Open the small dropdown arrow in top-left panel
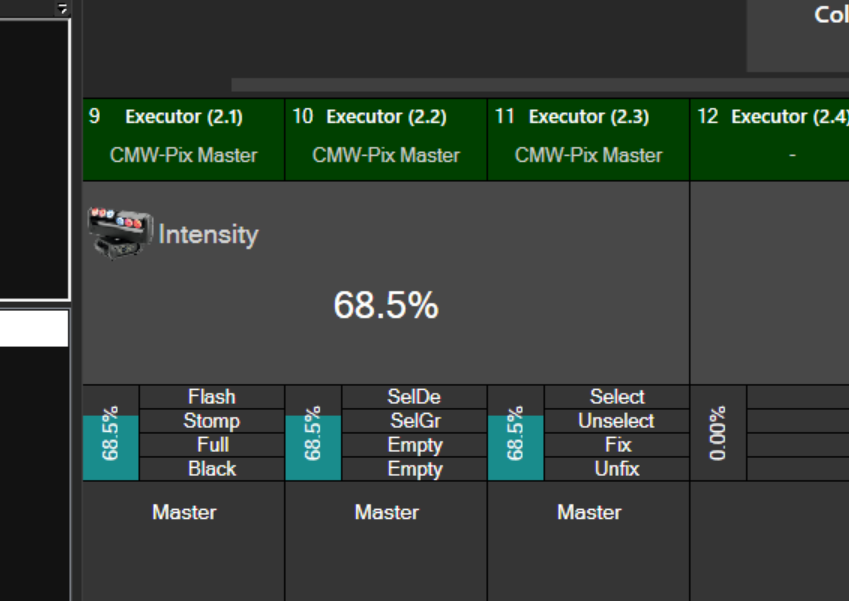The height and width of the screenshot is (601, 849). click(62, 9)
